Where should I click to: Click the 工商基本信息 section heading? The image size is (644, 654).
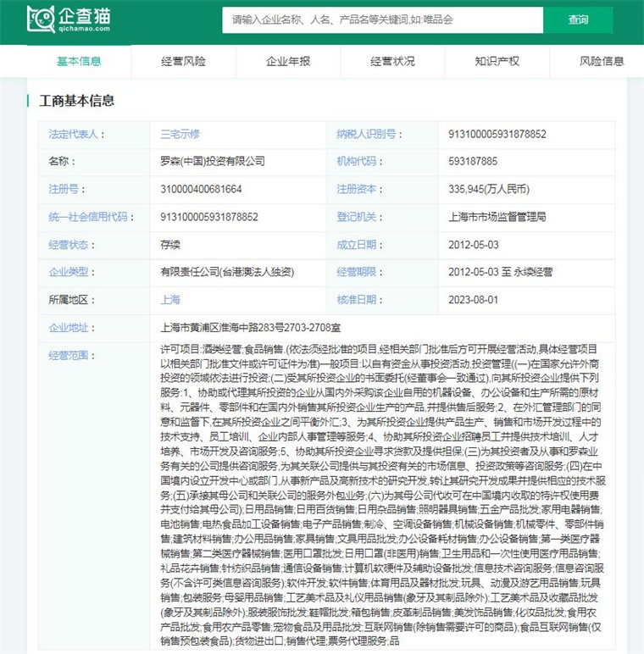point(77,101)
